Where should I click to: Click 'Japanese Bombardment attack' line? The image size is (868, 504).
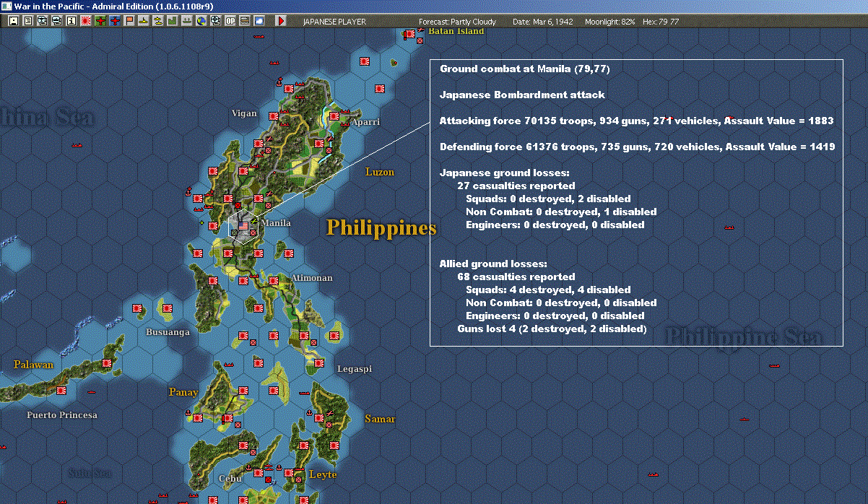pos(522,95)
